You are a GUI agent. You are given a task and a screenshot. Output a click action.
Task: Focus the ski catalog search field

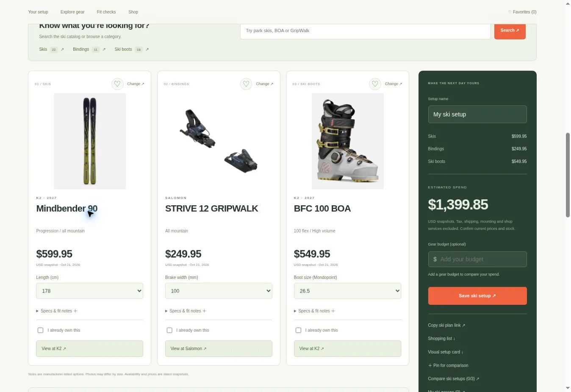click(366, 31)
